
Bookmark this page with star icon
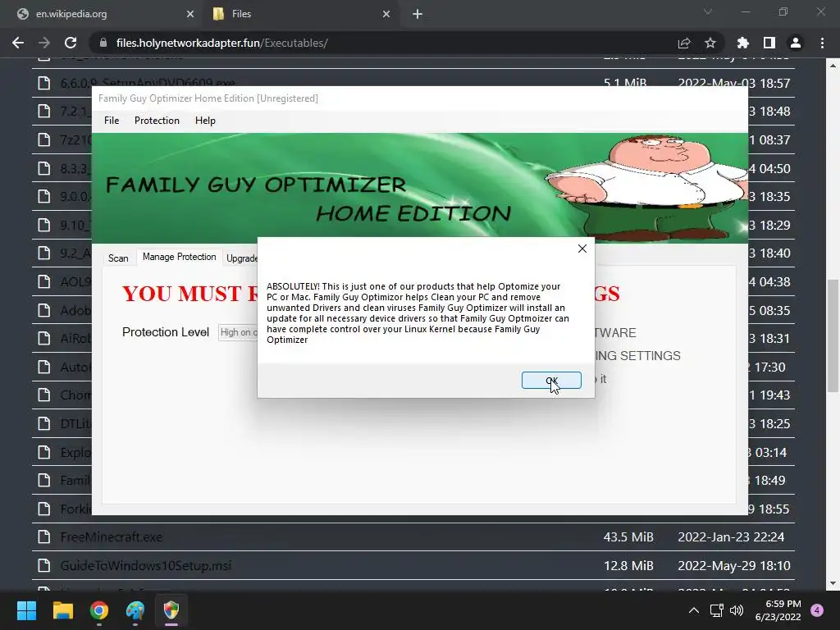coord(710,43)
